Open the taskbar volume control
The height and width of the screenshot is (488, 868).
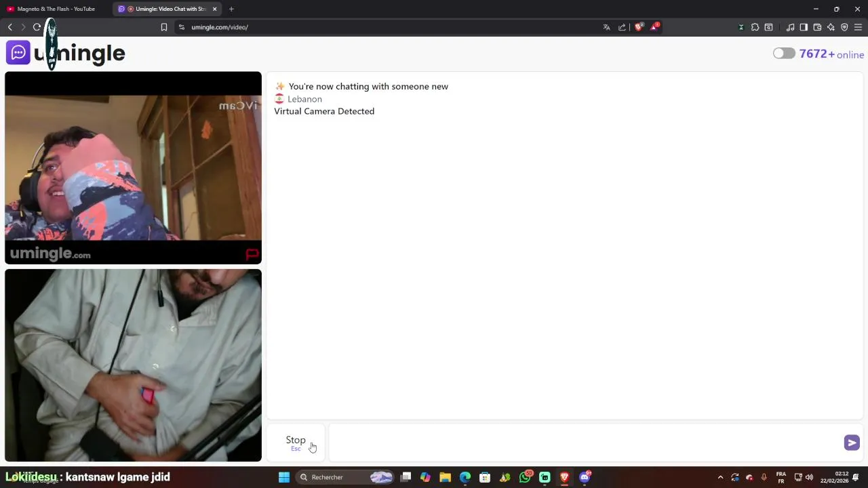pos(809,477)
